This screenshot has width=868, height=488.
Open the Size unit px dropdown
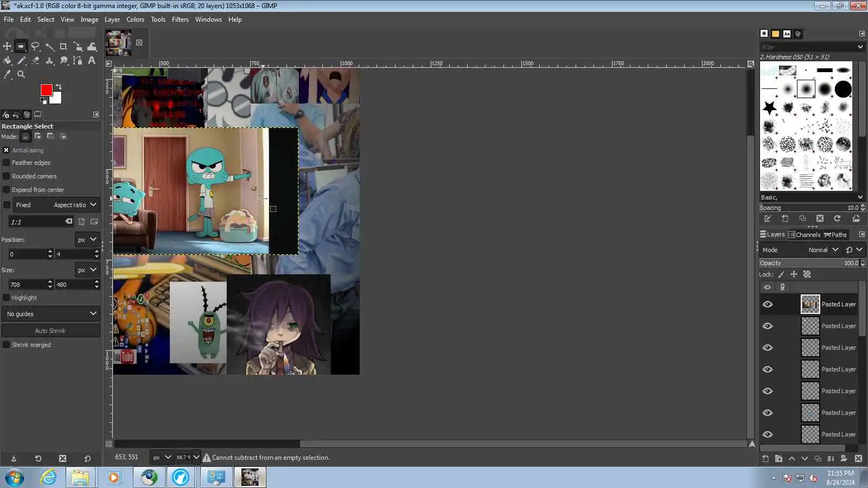click(x=87, y=270)
